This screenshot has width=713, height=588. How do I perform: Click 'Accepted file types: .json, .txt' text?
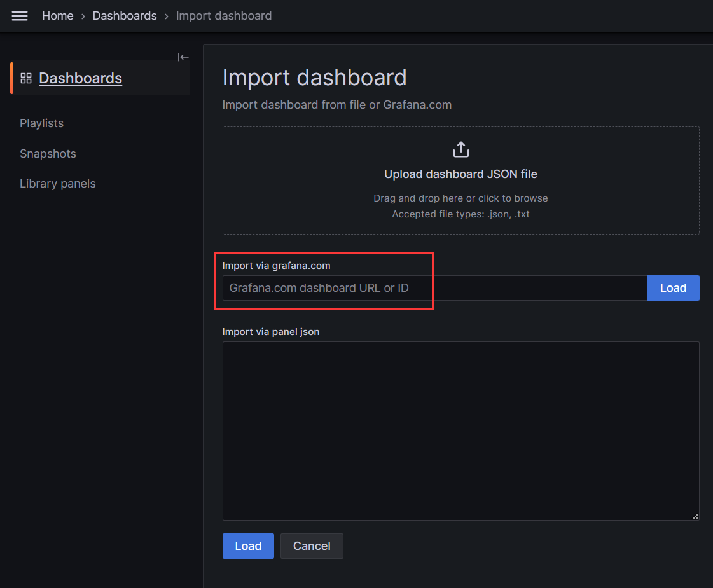(460, 214)
